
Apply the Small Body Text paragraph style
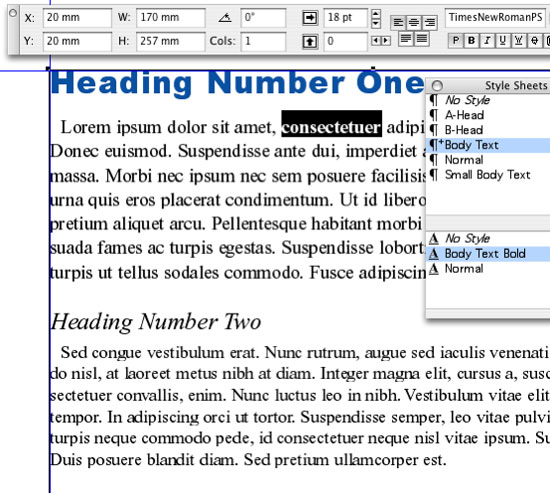[x=488, y=175]
